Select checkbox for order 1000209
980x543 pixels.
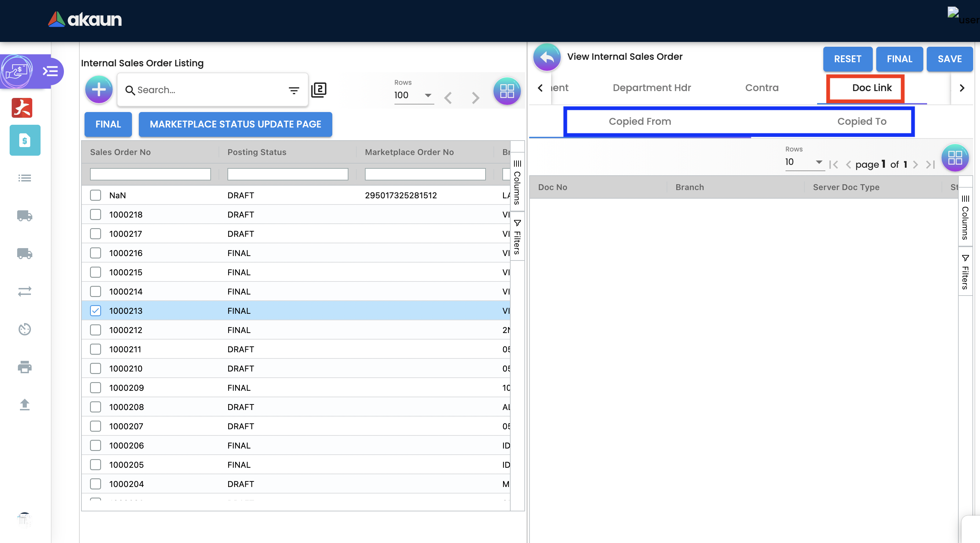point(95,387)
